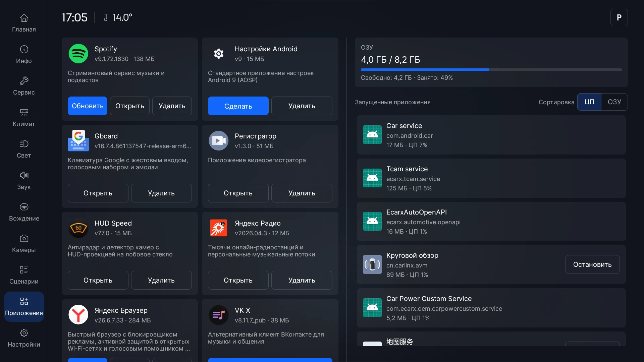Open the Яндекс Радио app
This screenshot has width=644, height=362.
[x=238, y=280]
